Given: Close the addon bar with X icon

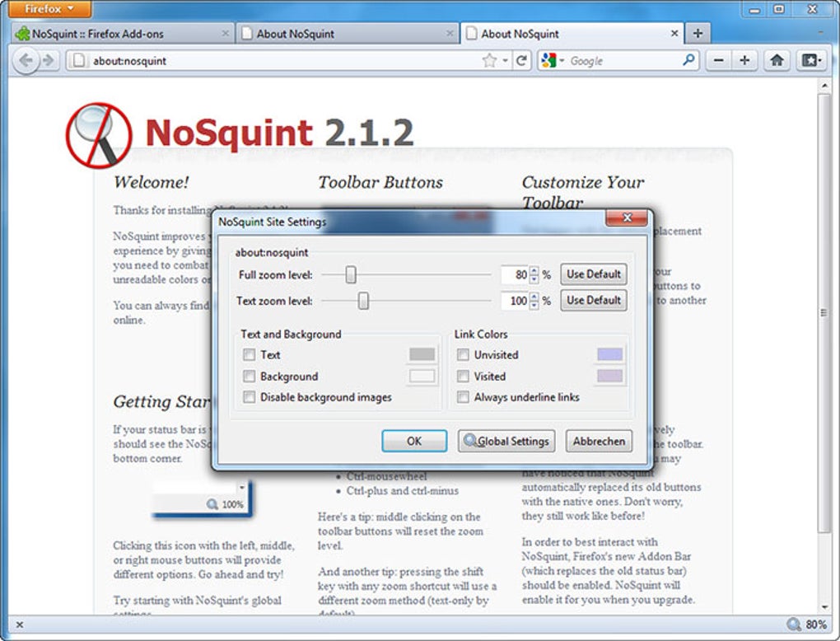Looking at the screenshot, I should [x=20, y=625].
